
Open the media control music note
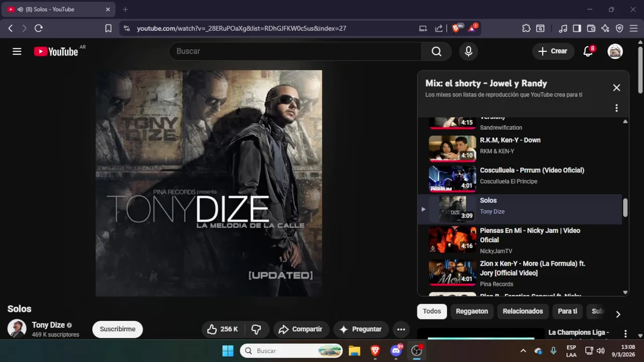[x=563, y=29]
